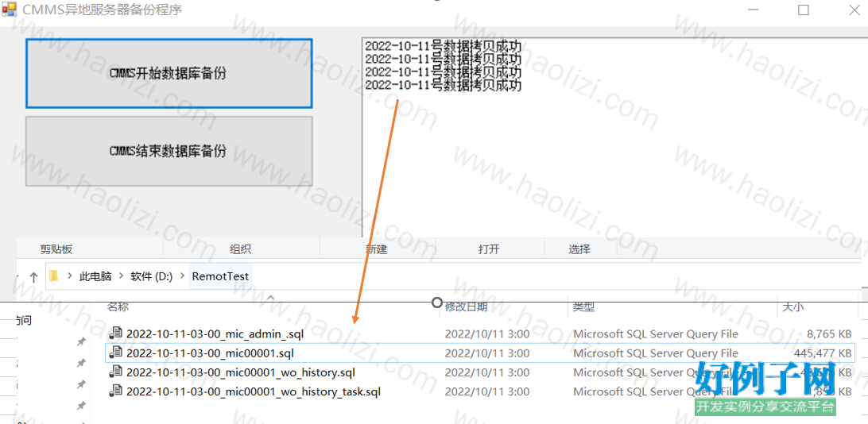Select RemotTest in the address path
The image size is (868, 424).
coord(220,276)
